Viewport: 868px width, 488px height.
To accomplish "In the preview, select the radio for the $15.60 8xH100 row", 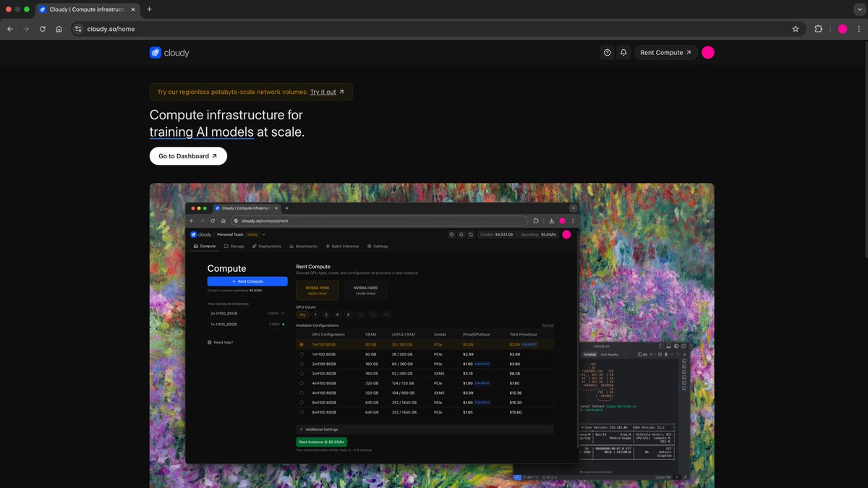I will (x=302, y=412).
